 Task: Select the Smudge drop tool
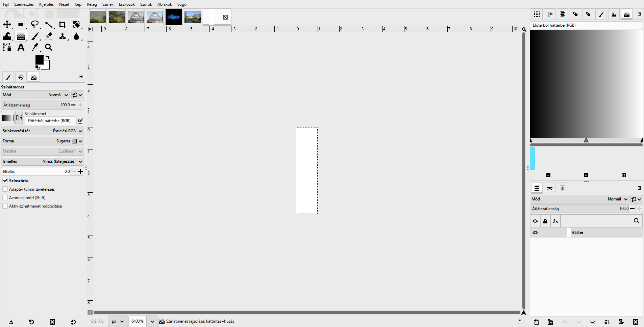[76, 36]
